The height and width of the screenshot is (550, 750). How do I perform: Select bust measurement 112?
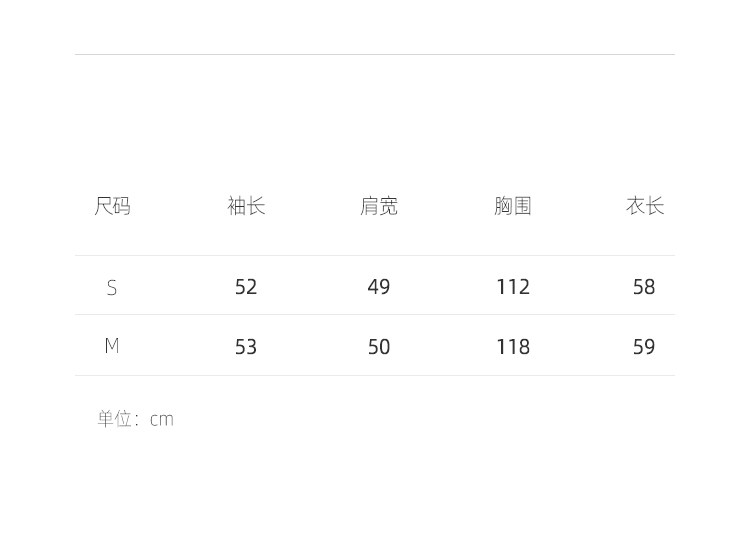point(513,287)
